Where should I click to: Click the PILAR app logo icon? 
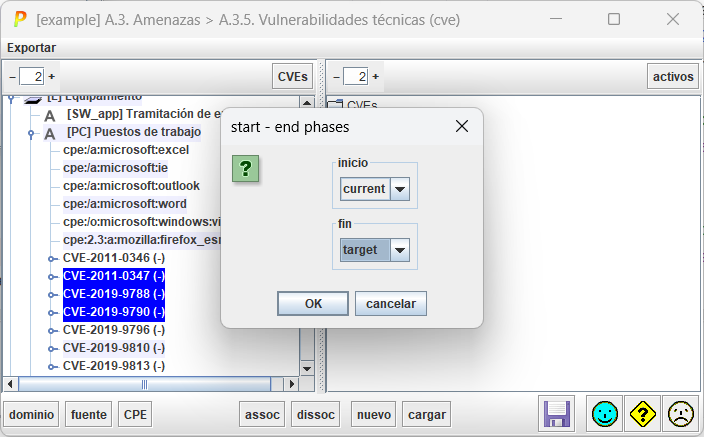click(20, 19)
